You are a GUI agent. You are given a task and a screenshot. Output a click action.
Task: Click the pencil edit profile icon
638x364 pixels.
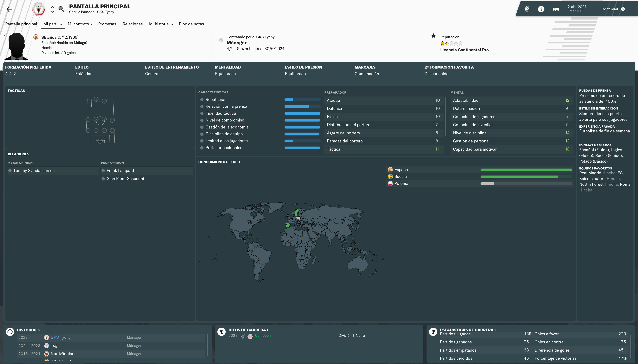click(x=6, y=34)
